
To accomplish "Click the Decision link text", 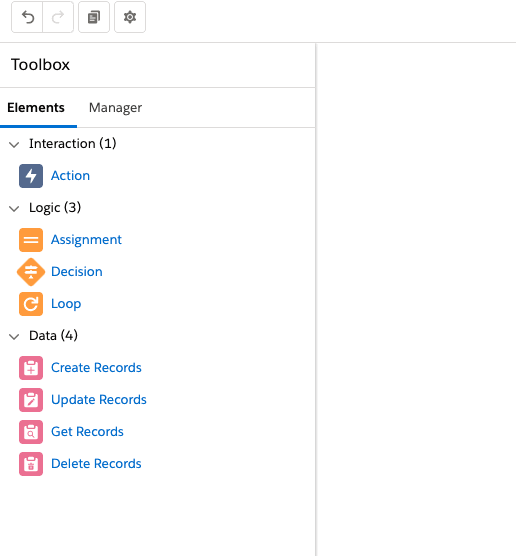I will pos(77,272).
